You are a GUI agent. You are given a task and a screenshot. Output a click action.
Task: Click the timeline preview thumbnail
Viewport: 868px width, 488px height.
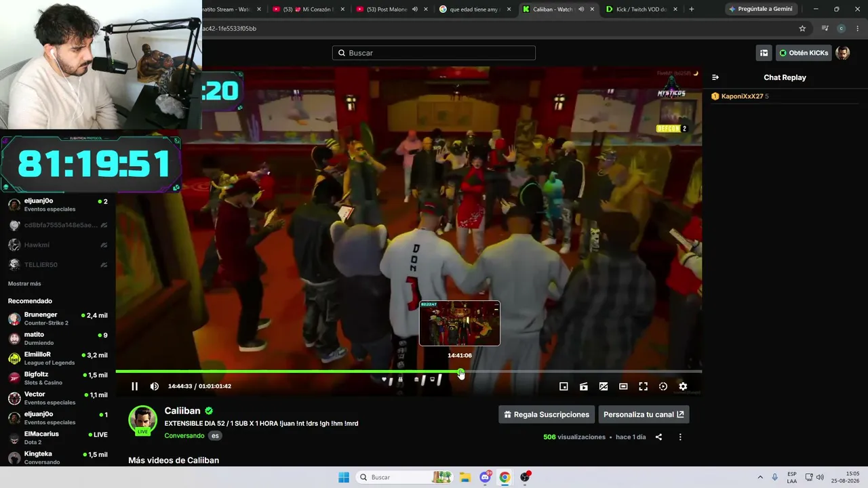[x=460, y=323]
